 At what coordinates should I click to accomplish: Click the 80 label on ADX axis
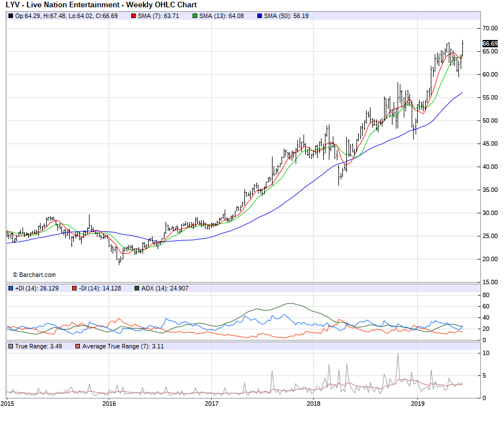(486, 295)
